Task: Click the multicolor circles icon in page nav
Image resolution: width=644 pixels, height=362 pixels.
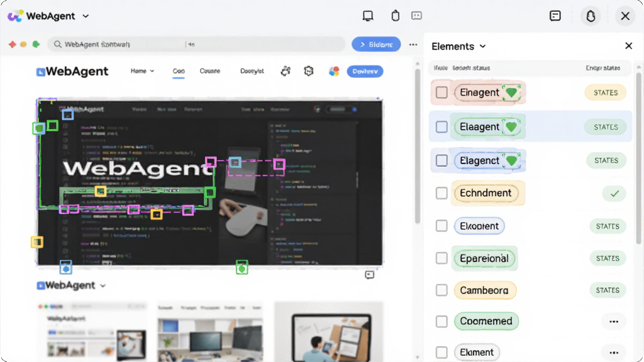Action: (334, 71)
